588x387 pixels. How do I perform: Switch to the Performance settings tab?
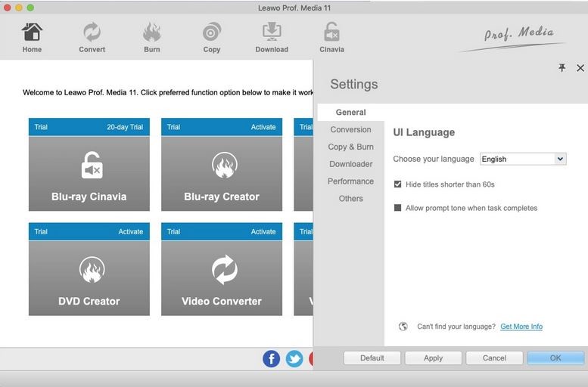pyautogui.click(x=350, y=181)
